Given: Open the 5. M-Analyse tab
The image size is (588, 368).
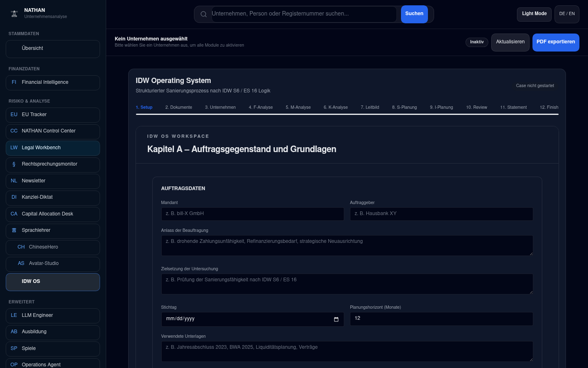Looking at the screenshot, I should pyautogui.click(x=298, y=108).
